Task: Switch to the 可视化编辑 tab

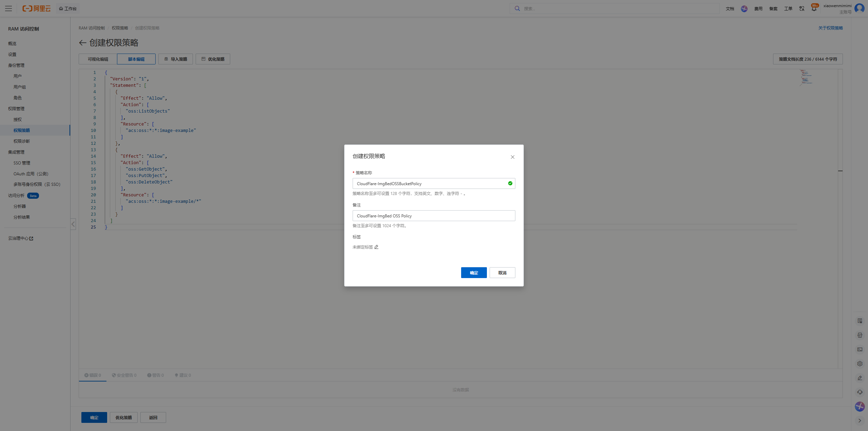Action: pos(98,59)
